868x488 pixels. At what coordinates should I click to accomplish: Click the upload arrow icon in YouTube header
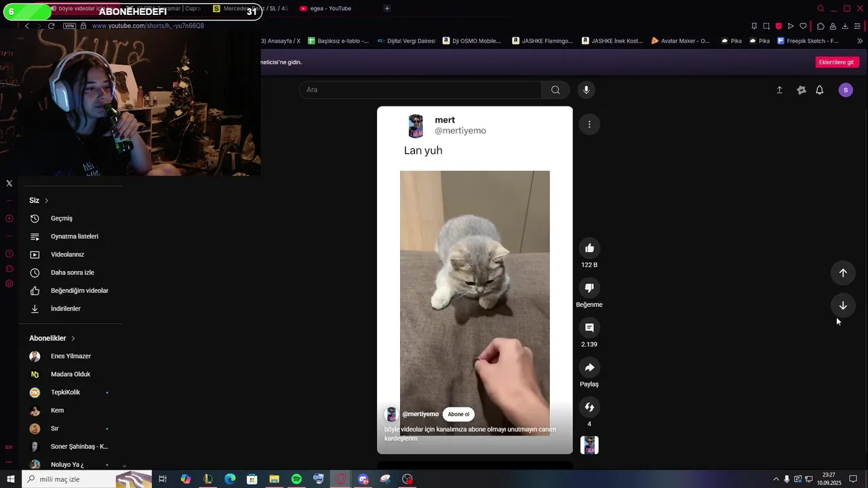(x=779, y=90)
